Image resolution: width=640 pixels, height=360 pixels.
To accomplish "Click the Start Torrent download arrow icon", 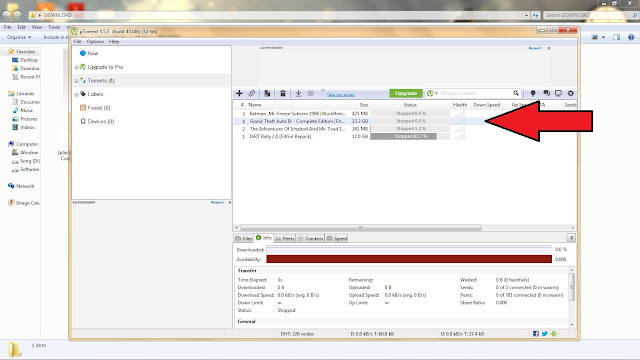I will (298, 93).
